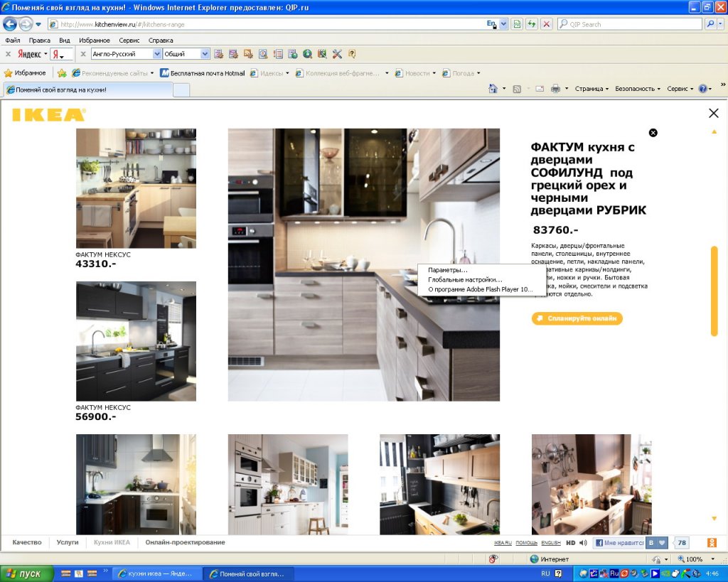
Task: Click the QIP Search magnifier button
Action: tap(710, 24)
